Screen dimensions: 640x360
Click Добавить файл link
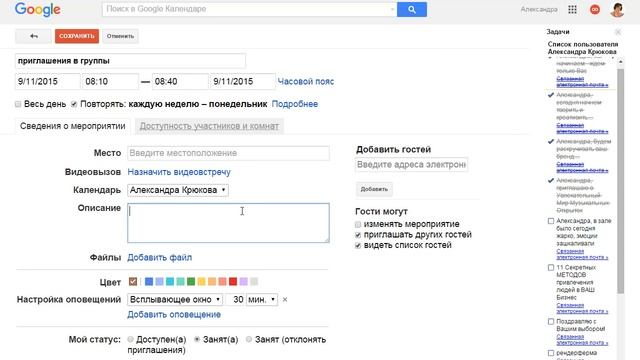click(160, 258)
